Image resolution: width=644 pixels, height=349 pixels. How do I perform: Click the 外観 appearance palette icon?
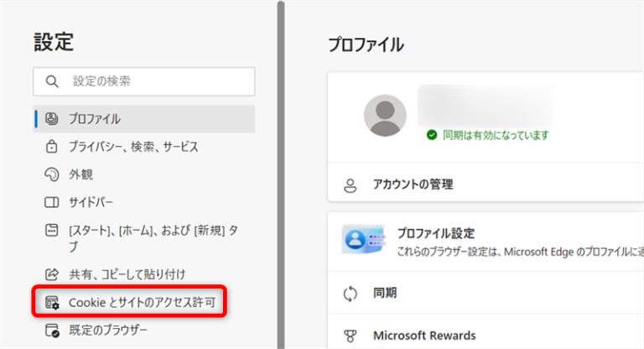(52, 174)
